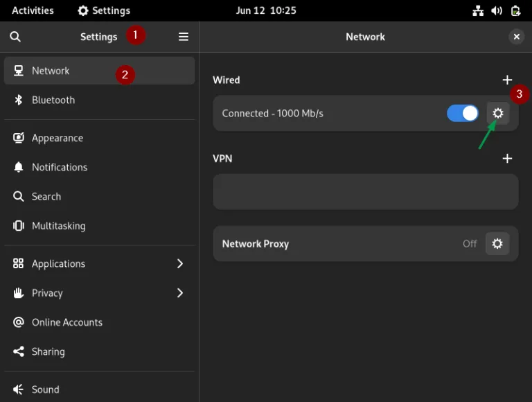Click Activities in the top bar
The width and height of the screenshot is (532, 402).
pos(33,10)
